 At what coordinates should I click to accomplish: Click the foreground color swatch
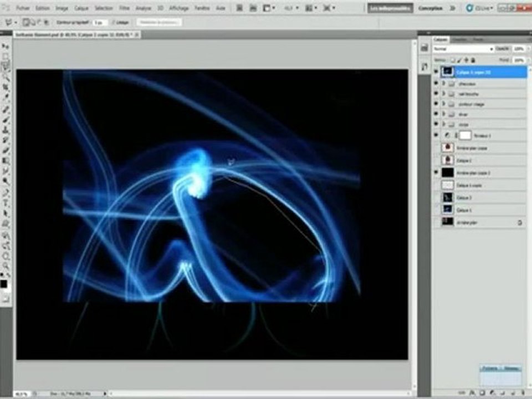[4, 284]
